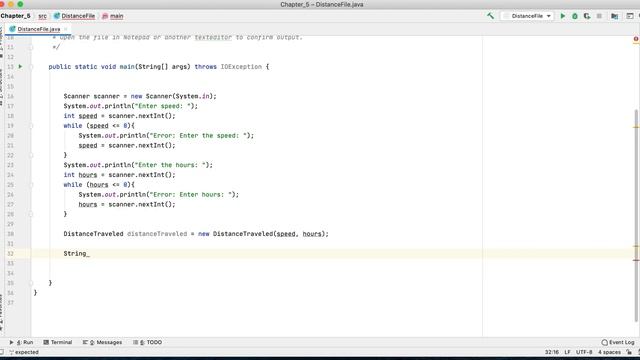Click the run gutter arrow beside main method
Image resolution: width=640 pixels, height=360 pixels.
20,67
